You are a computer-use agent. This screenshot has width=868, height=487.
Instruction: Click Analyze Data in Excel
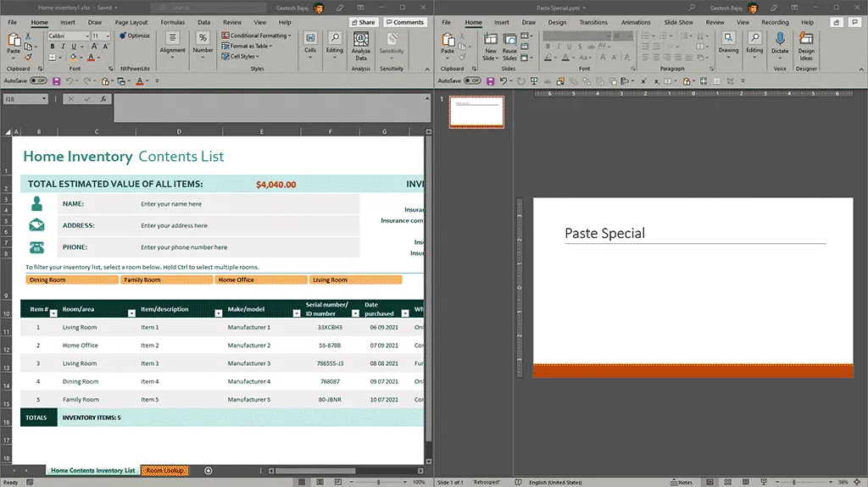pyautogui.click(x=361, y=46)
